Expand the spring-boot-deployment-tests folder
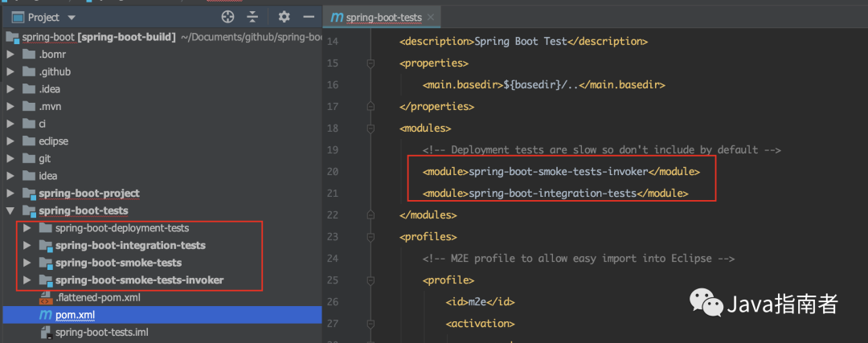The height and width of the screenshot is (343, 868). [x=27, y=228]
